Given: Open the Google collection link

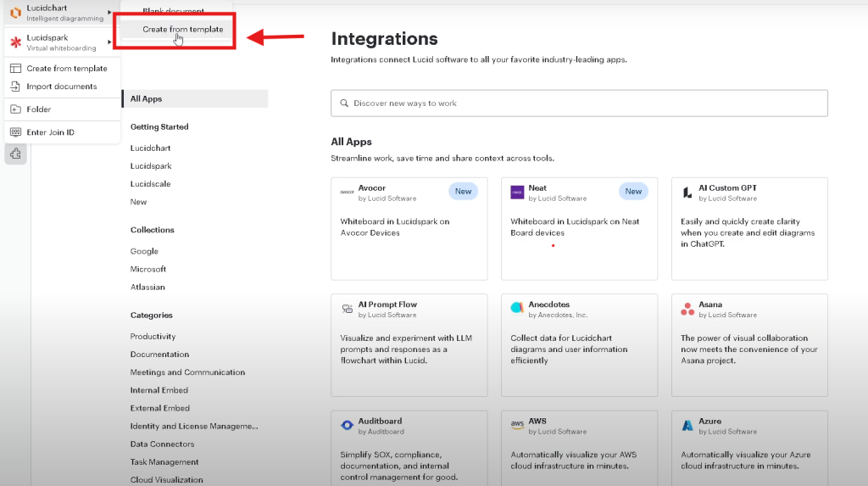Looking at the screenshot, I should coord(144,251).
